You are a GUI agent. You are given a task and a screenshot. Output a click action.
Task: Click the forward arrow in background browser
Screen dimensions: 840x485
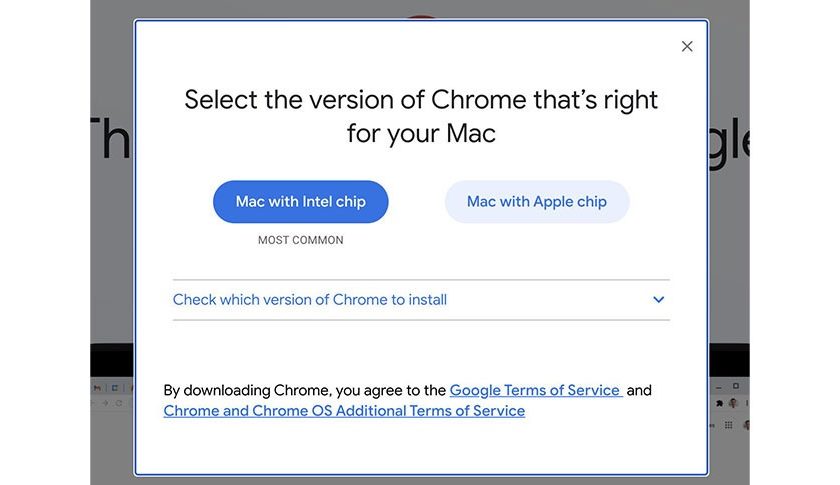[x=106, y=403]
